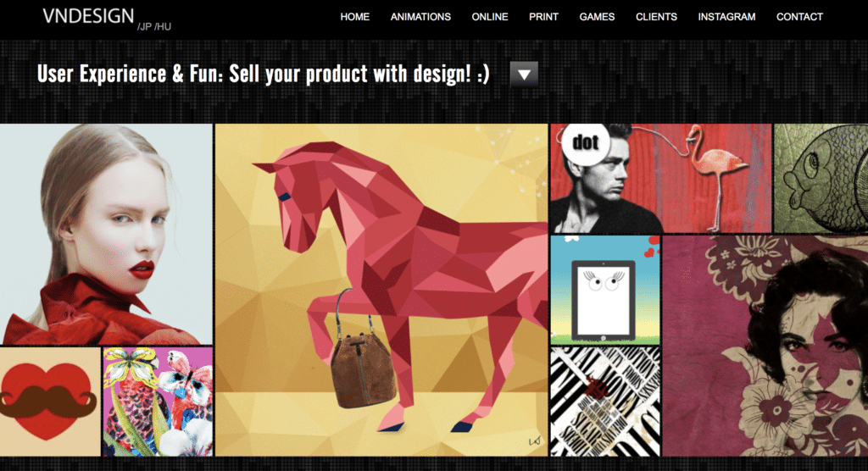Image resolution: width=868 pixels, height=471 pixels.
Task: Open the red-lipped woman portrait thumbnail
Action: pos(106,234)
